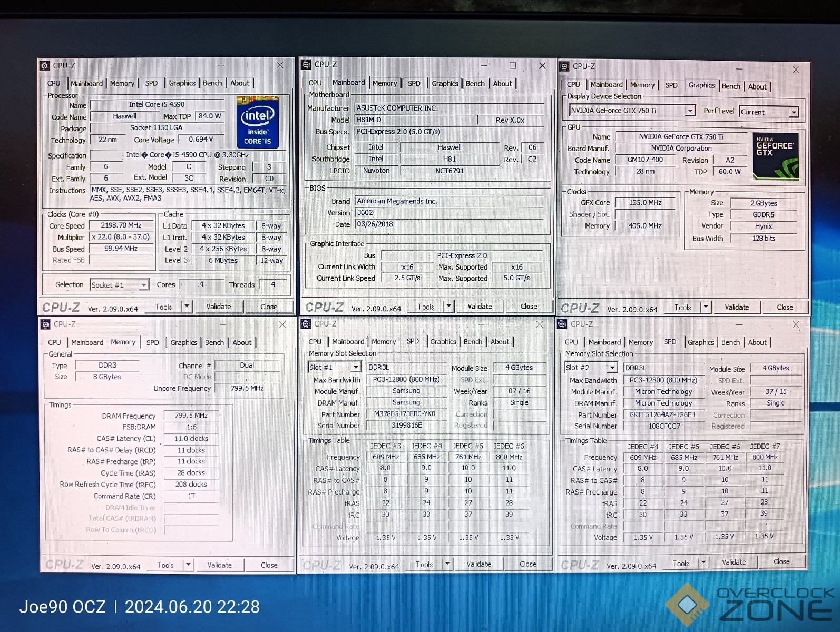
Task: Expand Tools dropdown arrow in GeForce Graphics window
Action: tap(706, 307)
